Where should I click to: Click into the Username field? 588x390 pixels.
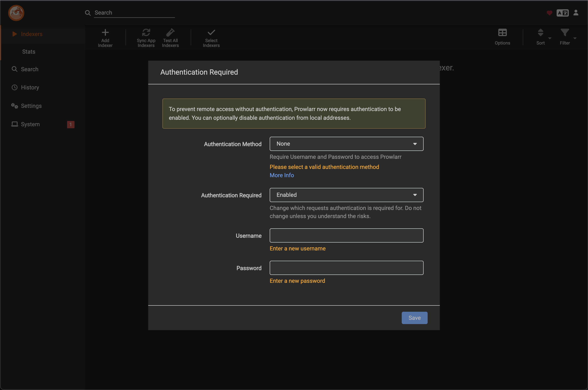click(x=346, y=235)
